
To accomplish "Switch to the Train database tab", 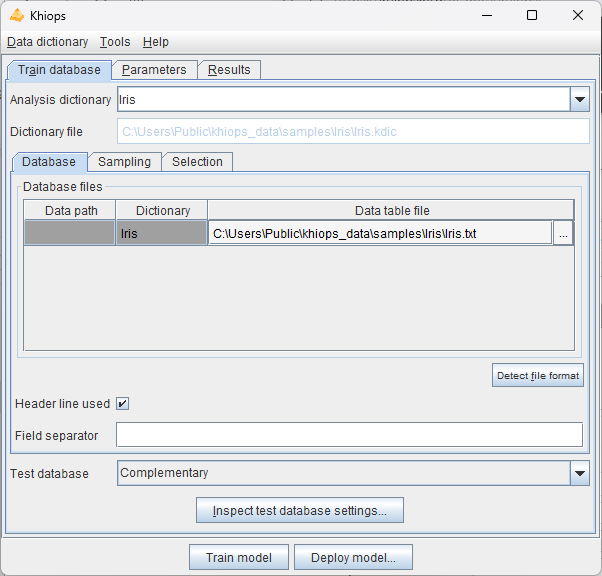I will click(x=59, y=70).
